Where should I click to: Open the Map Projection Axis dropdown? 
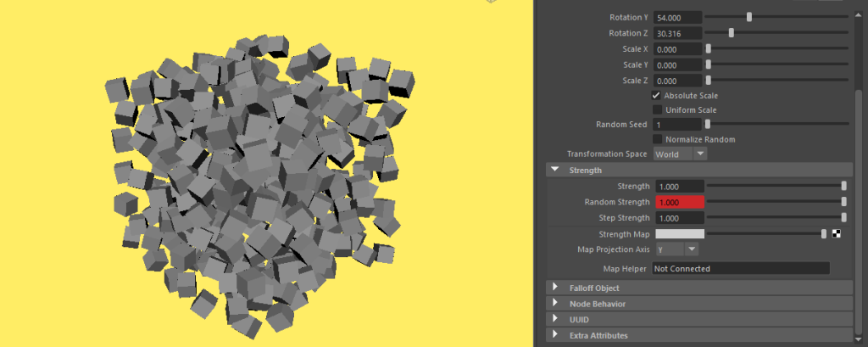coord(676,249)
